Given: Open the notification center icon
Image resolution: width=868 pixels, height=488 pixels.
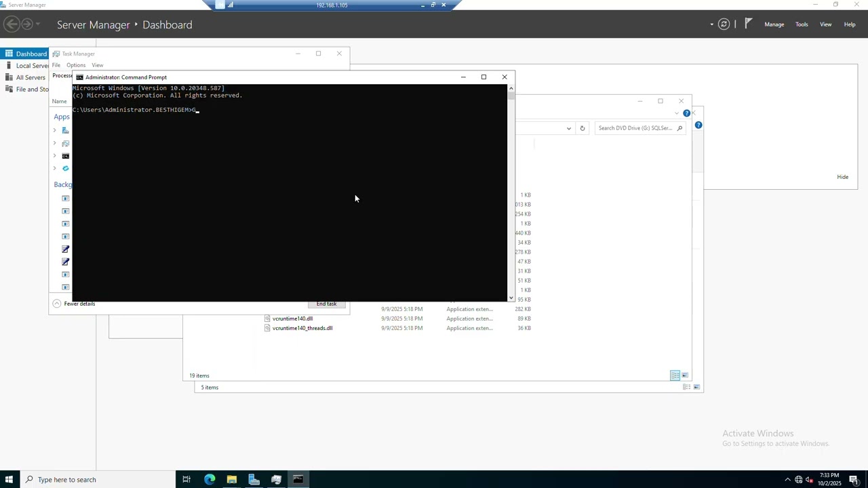Looking at the screenshot, I should pyautogui.click(x=854, y=480).
